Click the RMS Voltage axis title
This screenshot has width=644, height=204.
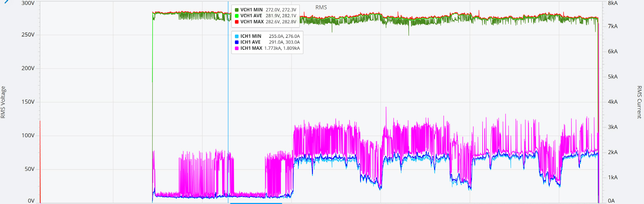pyautogui.click(x=3, y=102)
